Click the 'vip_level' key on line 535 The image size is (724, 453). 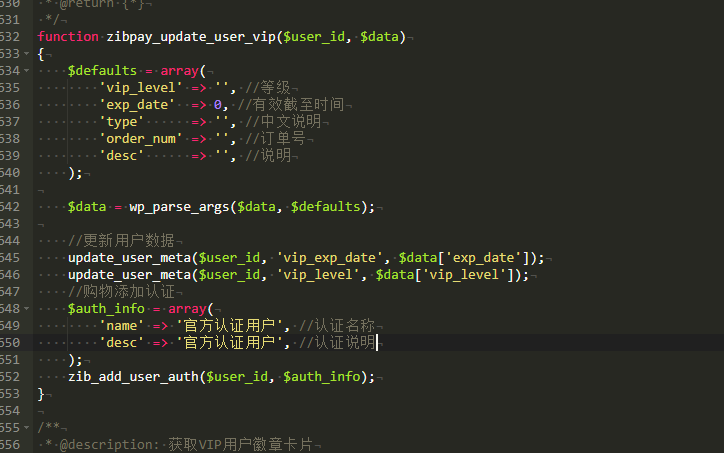(141, 88)
